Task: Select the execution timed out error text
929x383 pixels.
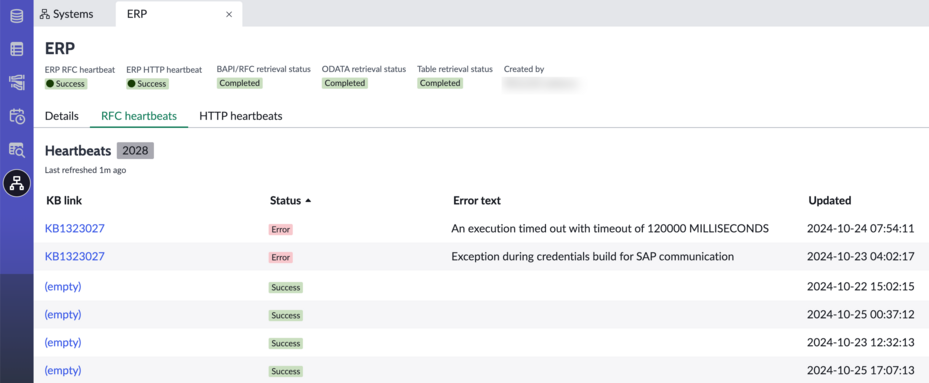Action: (x=610, y=228)
